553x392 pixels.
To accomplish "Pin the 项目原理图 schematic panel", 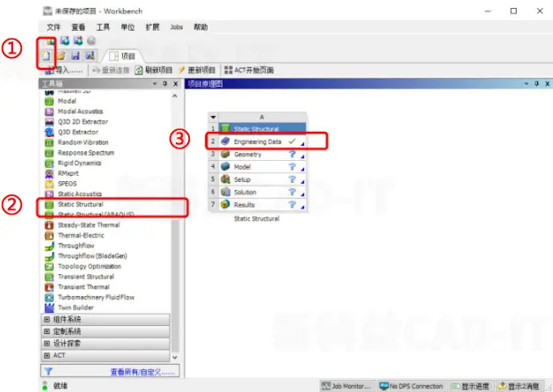I will (537, 83).
